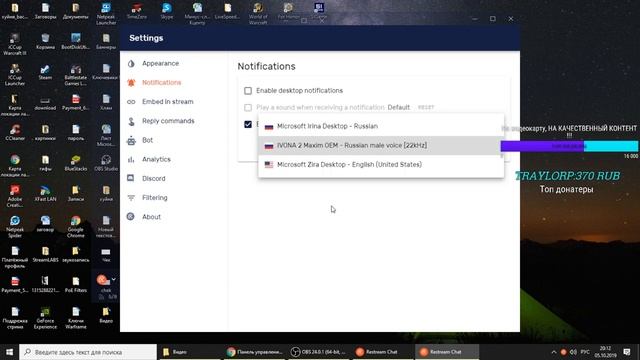Viewport: 640px width, 360px height.
Task: Open the StreamLABS desktop folder
Action: tap(45, 254)
